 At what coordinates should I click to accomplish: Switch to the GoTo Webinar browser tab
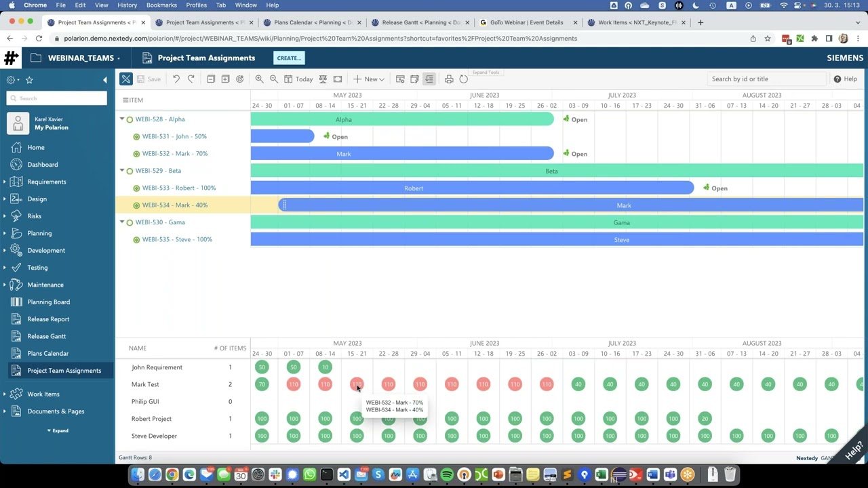point(527,22)
